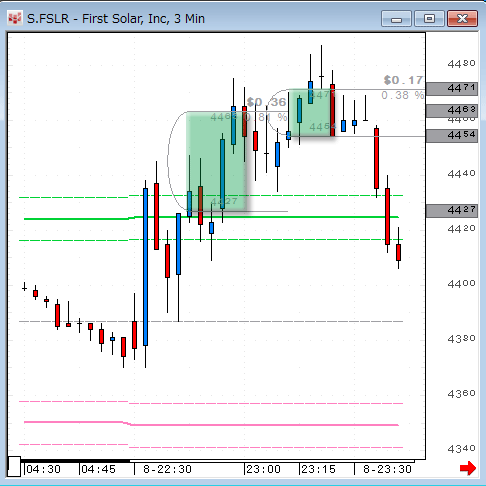Minimize the S.FSLR chart window

point(396,19)
